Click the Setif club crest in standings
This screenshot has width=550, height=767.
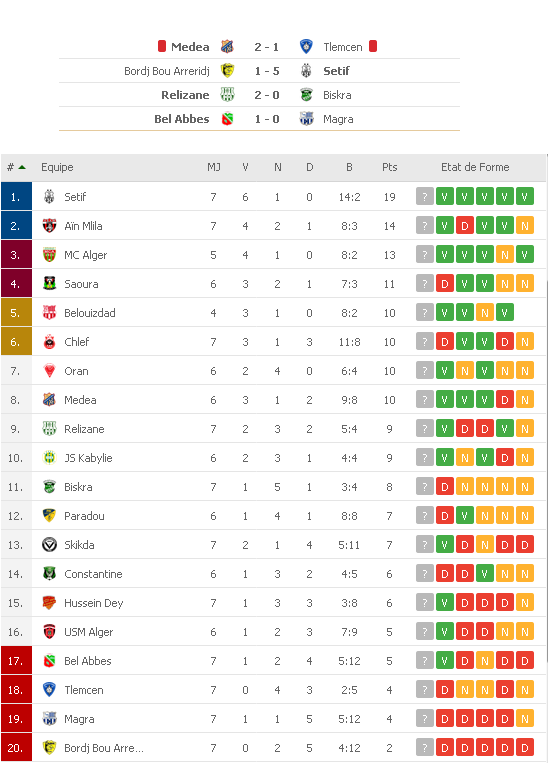coord(49,197)
